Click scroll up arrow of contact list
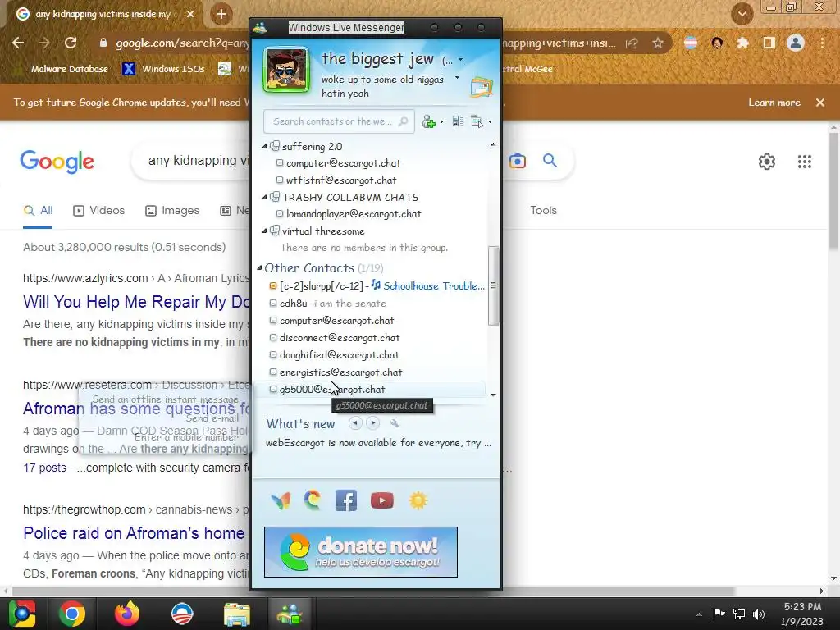Image resolution: width=840 pixels, height=630 pixels. 493,144
